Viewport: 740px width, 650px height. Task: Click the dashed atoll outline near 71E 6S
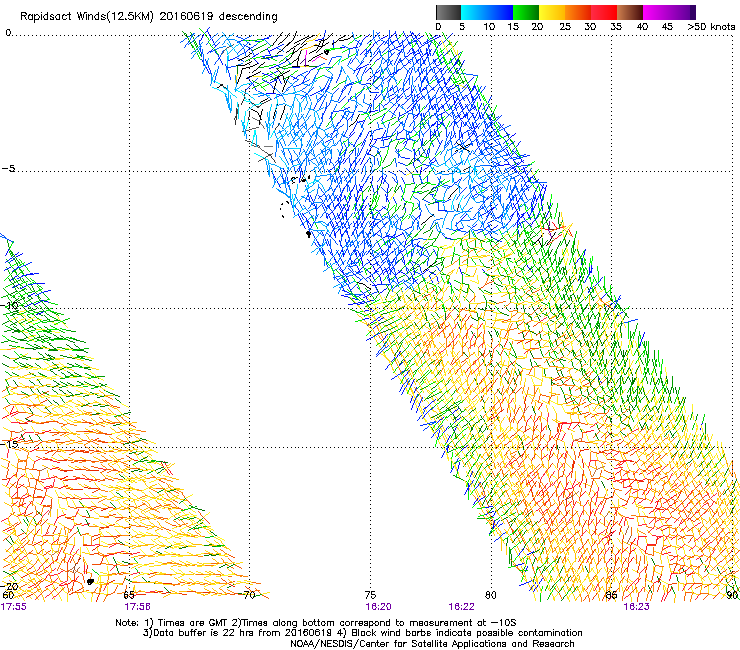tap(285, 209)
